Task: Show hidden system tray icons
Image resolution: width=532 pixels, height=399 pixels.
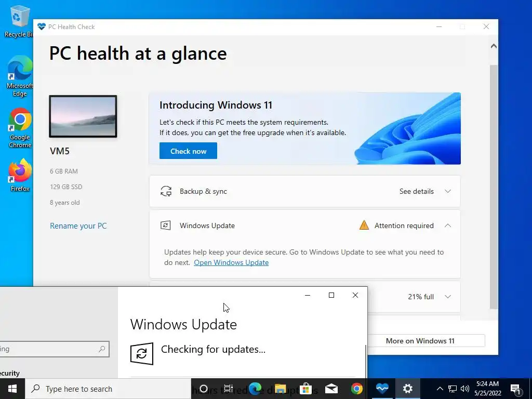Action: 440,389
